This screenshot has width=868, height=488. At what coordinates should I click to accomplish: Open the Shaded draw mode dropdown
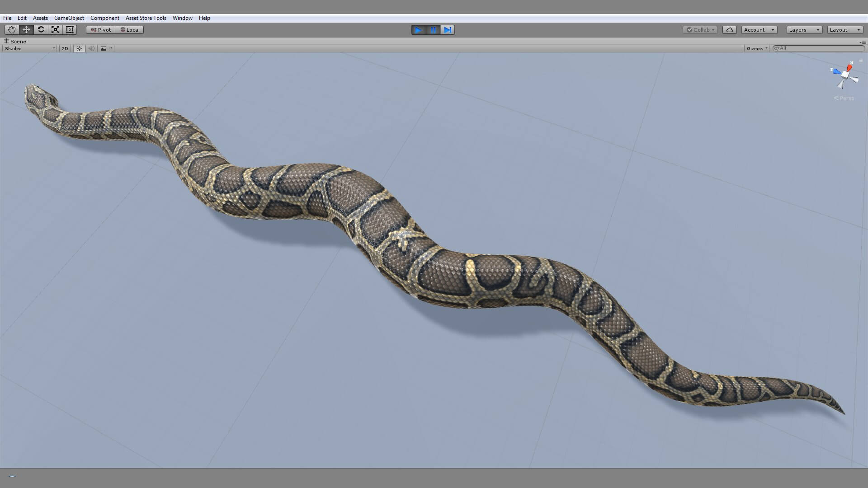pos(30,48)
